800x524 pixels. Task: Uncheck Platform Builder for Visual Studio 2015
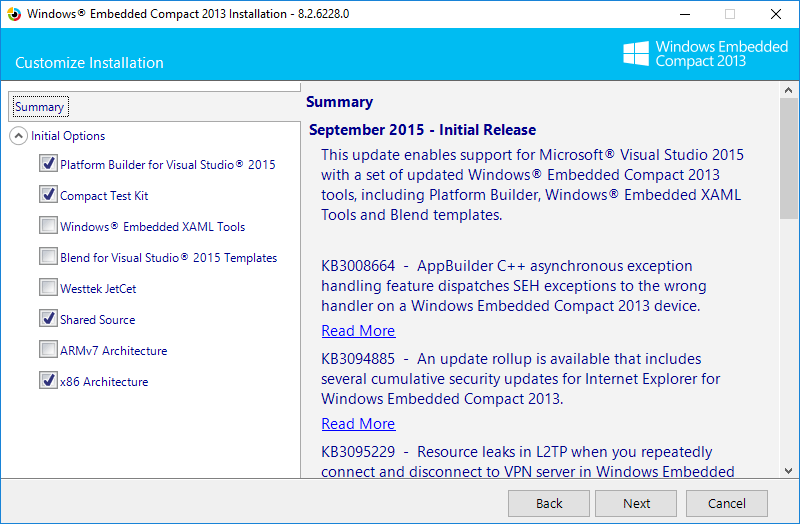coord(48,164)
